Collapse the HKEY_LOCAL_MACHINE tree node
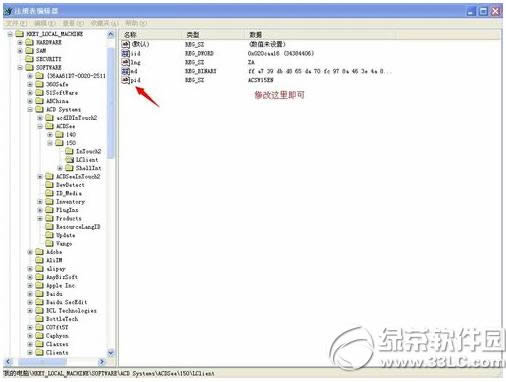506x382 pixels. click(10, 34)
